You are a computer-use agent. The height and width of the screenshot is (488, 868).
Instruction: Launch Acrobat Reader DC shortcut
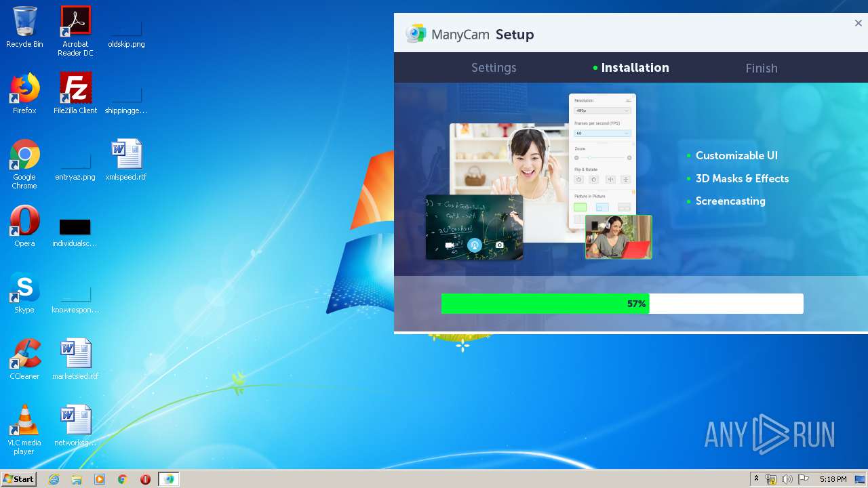75,31
